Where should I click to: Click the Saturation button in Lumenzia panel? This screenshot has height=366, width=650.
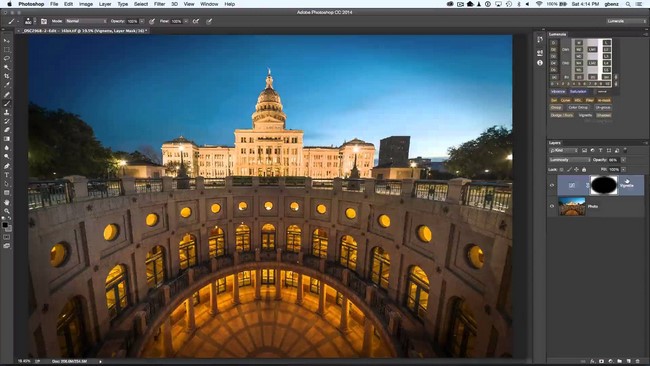pos(578,92)
